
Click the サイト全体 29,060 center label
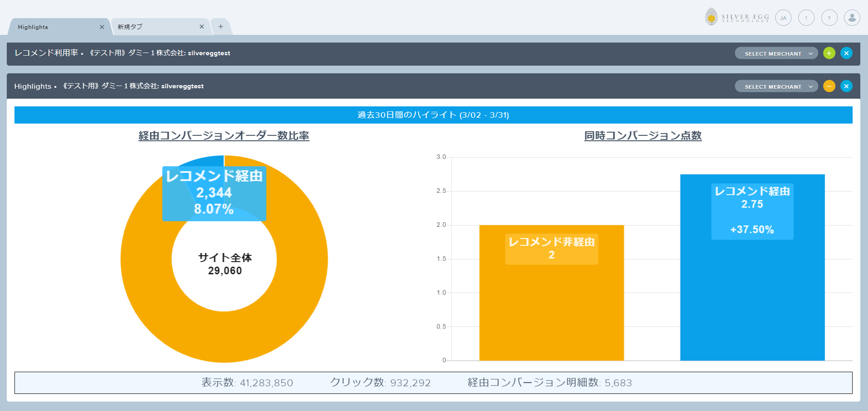coord(225,264)
